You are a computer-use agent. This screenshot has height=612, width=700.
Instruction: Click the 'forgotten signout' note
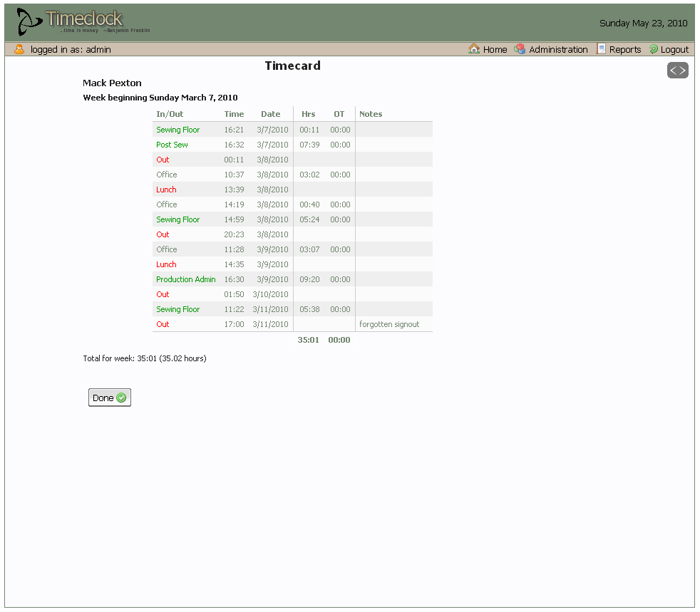coord(389,324)
